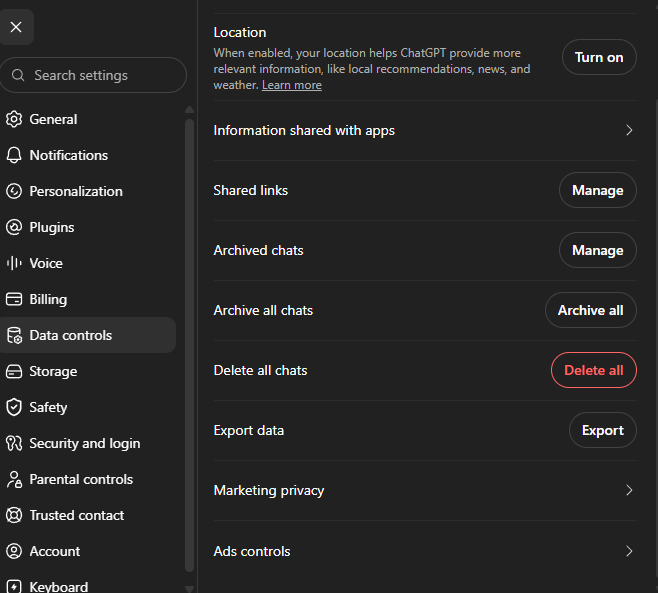Click the Data controls database icon
Image resolution: width=658 pixels, height=593 pixels.
[x=14, y=335]
